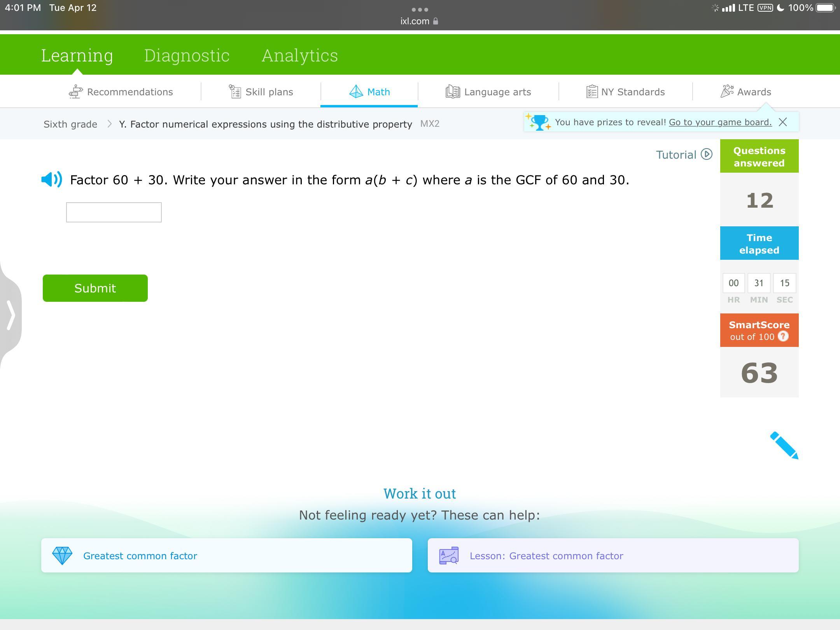The height and width of the screenshot is (630, 840).
Task: Open the Skill plans section
Action: pos(261,92)
